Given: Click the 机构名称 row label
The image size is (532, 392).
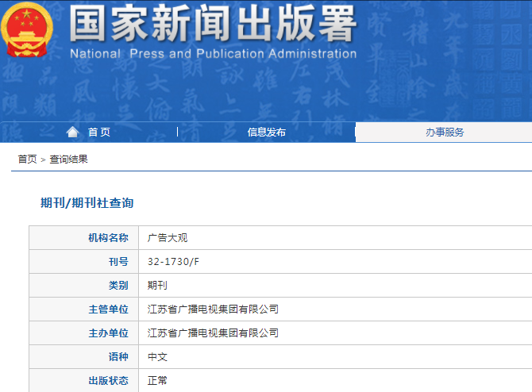Looking at the screenshot, I should click(x=108, y=238).
